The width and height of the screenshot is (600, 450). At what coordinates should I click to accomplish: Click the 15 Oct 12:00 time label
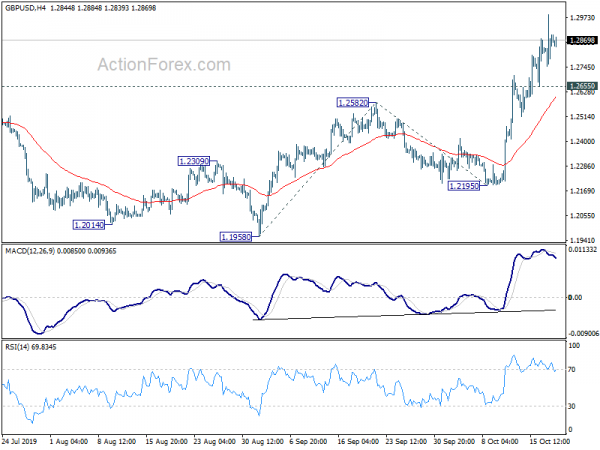[549, 441]
